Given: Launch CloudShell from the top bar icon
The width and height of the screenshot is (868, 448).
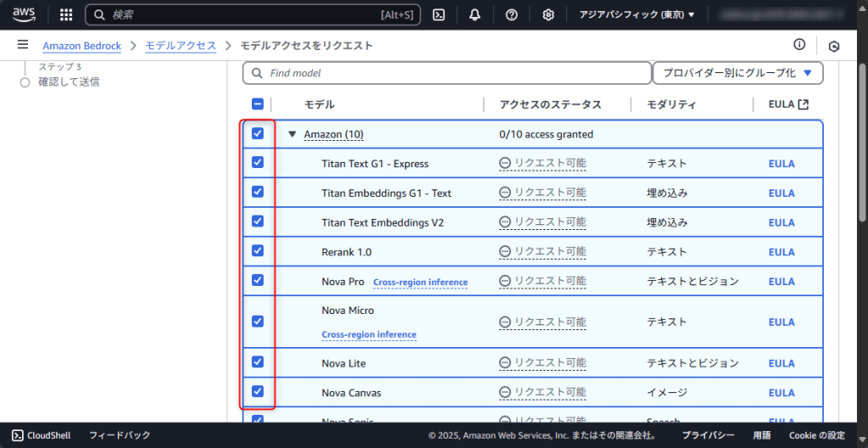Looking at the screenshot, I should coord(439,15).
